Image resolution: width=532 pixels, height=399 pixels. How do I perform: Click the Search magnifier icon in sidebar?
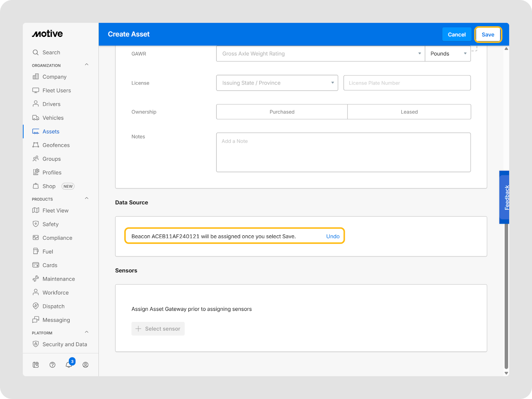pos(36,52)
